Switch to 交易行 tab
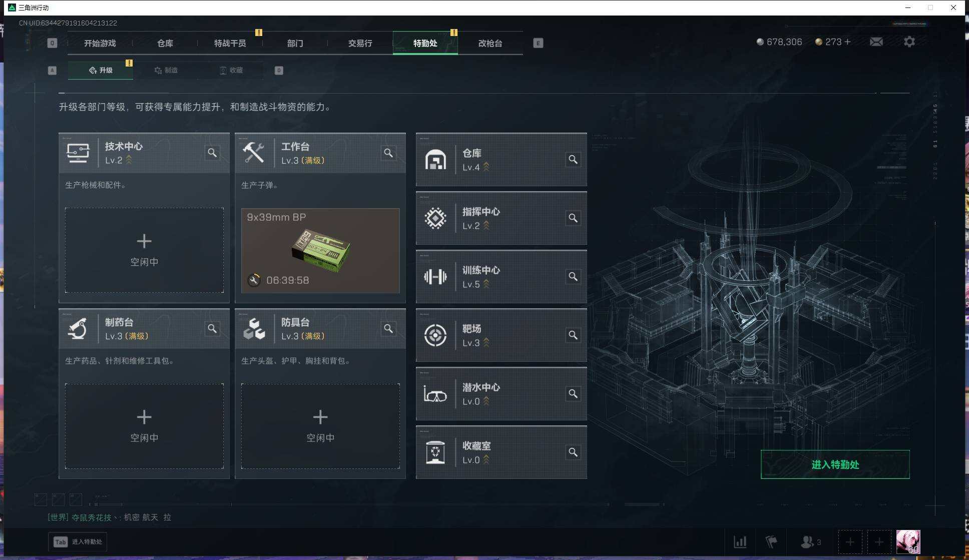969x560 pixels. (x=360, y=43)
